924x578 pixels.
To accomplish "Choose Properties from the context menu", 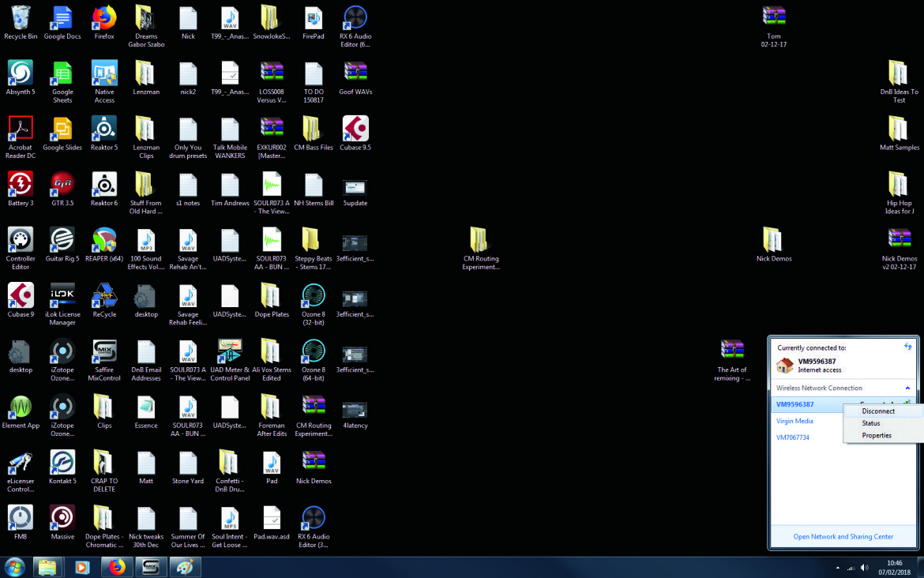I will (877, 435).
